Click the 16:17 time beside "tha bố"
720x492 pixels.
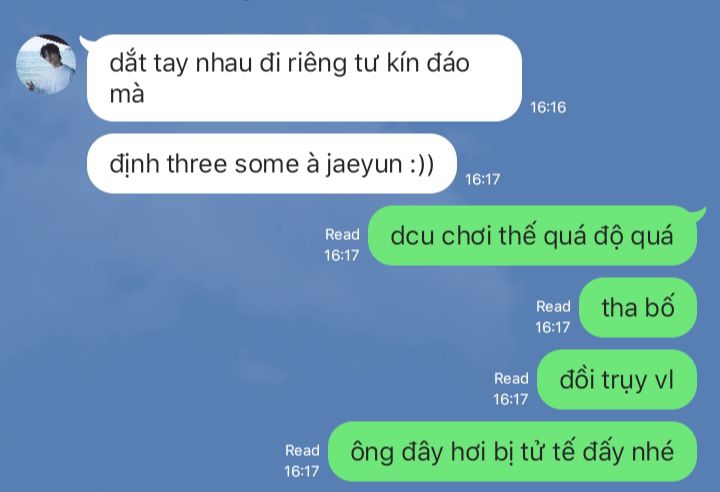click(552, 327)
